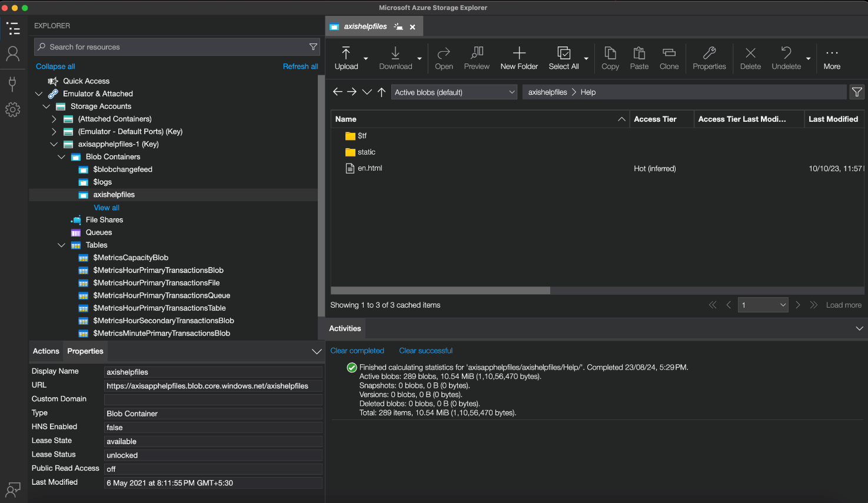Collapse the Activities panel chevron

click(x=859, y=328)
